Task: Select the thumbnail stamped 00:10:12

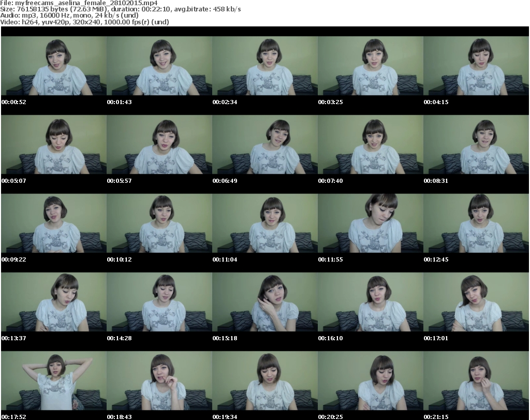Action: 159,224
